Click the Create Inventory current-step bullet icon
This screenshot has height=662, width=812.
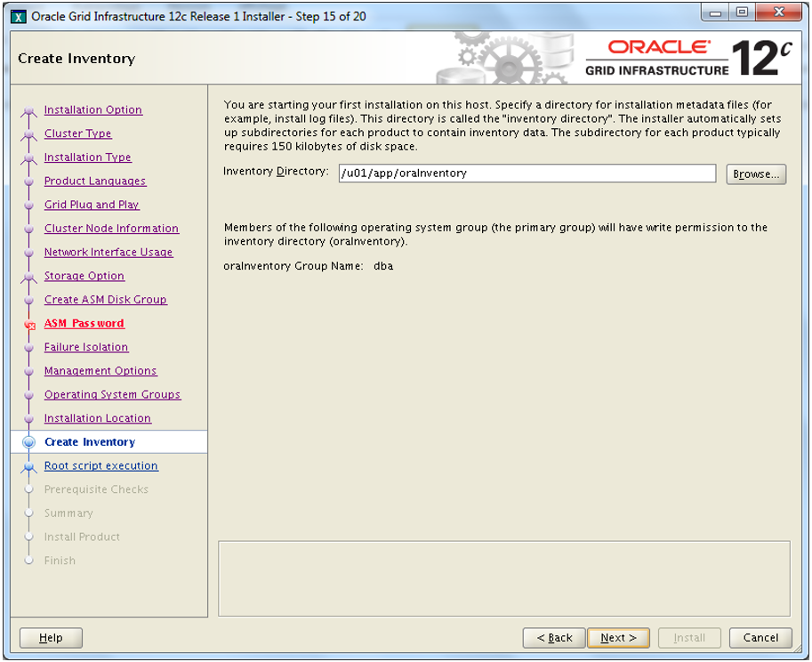29,442
